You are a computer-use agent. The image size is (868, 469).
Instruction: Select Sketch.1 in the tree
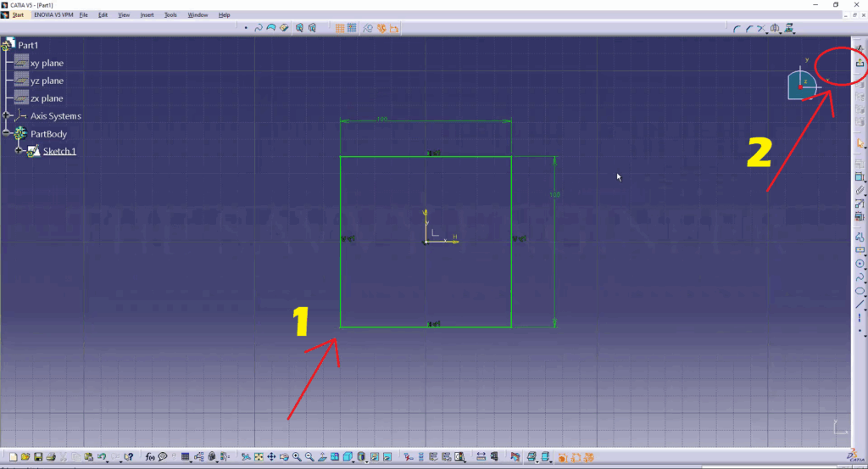(x=59, y=152)
